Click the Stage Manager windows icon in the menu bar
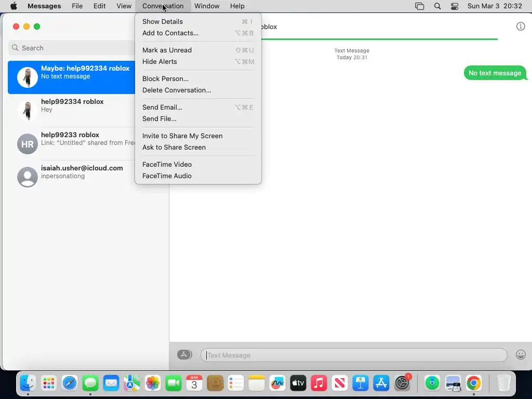The width and height of the screenshot is (532, 399). coord(420,6)
